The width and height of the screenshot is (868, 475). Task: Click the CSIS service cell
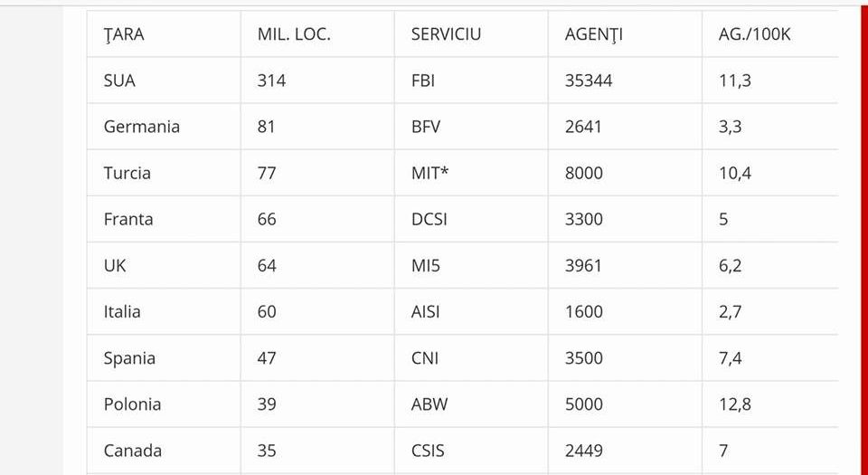(x=428, y=451)
